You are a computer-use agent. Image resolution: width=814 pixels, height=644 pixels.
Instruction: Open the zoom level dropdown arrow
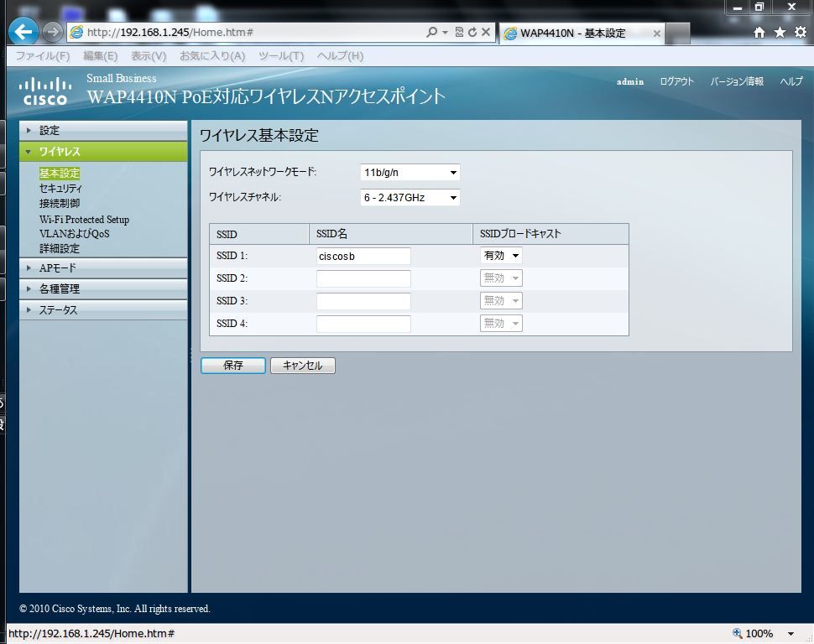click(791, 634)
